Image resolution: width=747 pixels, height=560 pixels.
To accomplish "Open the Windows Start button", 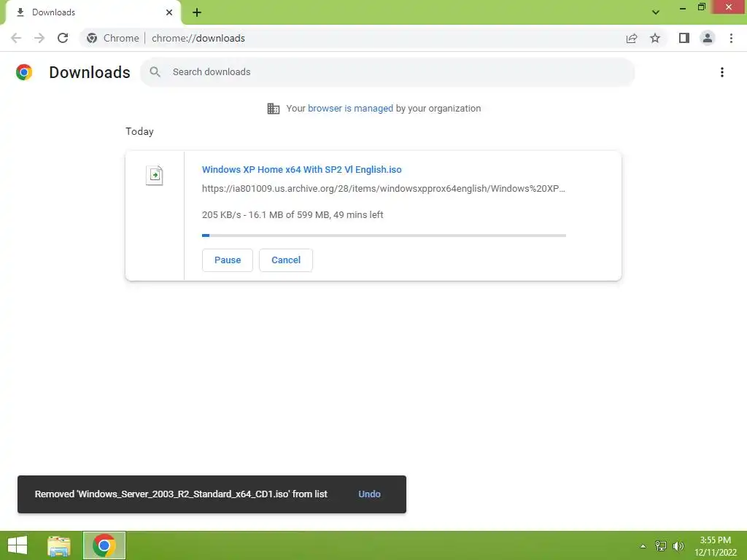I will coord(18,545).
